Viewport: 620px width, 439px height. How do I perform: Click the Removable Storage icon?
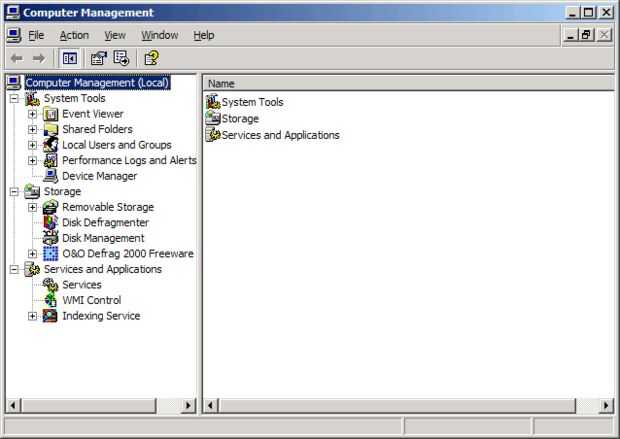pos(51,207)
